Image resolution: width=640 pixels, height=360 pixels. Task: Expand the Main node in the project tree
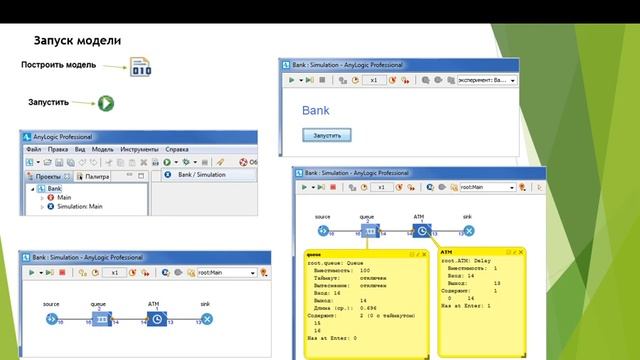coord(42,198)
